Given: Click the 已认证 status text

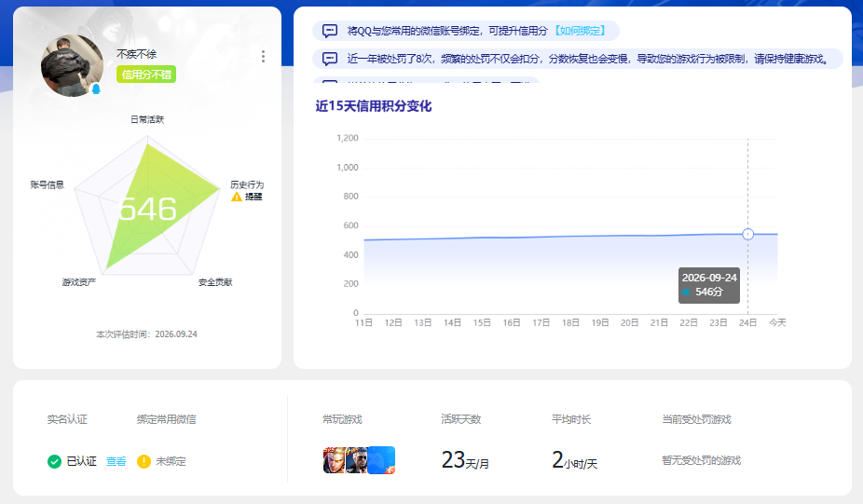Looking at the screenshot, I should 81,462.
